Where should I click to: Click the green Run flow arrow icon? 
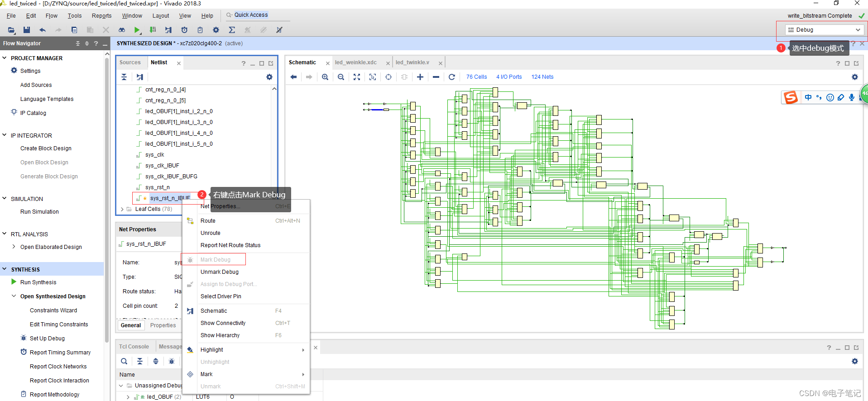137,30
